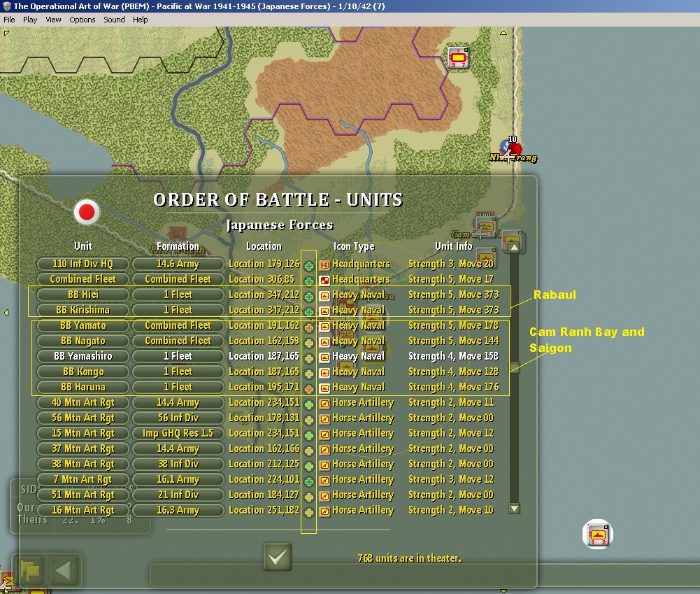700x594 pixels.
Task: Click '768 units are in theater.' status text
Action: pyautogui.click(x=409, y=558)
